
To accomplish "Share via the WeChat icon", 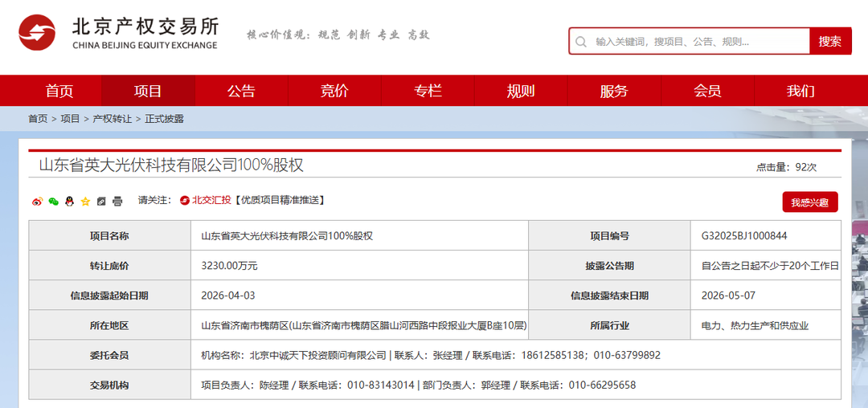I will (53, 201).
